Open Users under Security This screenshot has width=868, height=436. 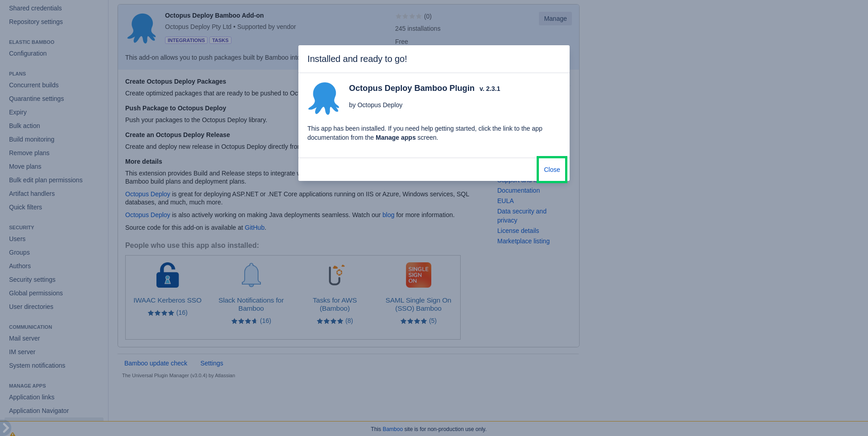coord(17,239)
